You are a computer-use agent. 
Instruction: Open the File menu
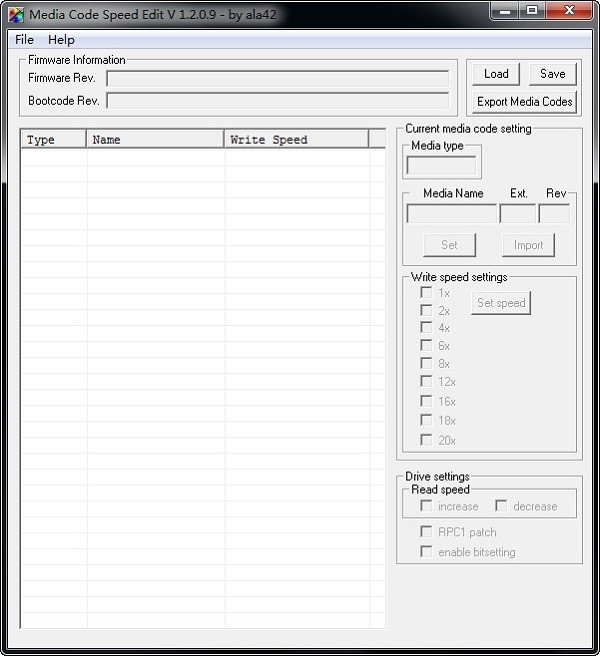point(24,40)
